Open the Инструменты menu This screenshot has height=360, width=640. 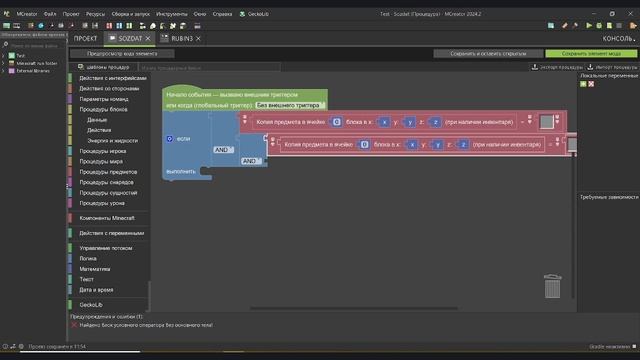pyautogui.click(x=171, y=14)
